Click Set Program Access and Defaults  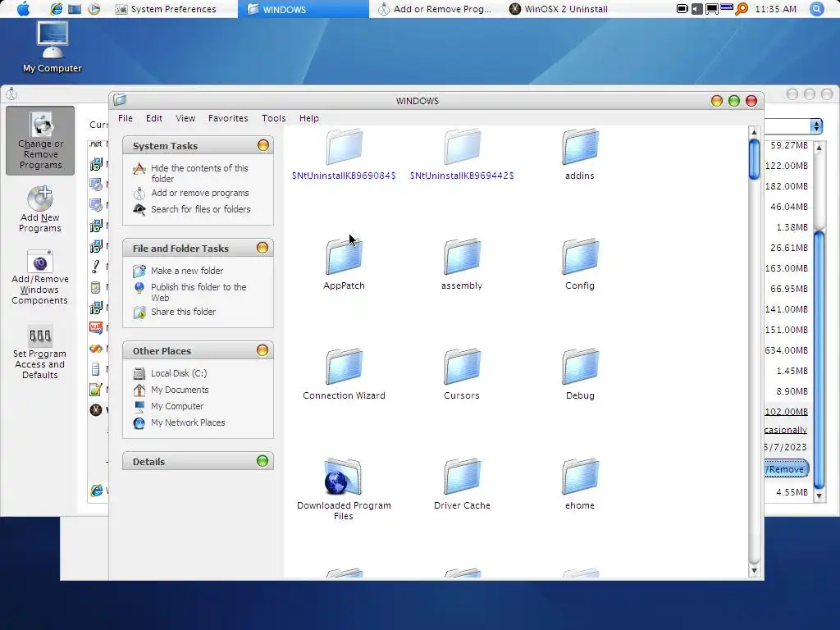(x=40, y=351)
